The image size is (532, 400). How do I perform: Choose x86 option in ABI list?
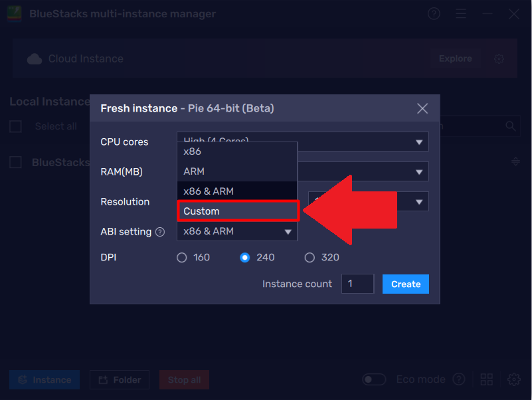tap(237, 151)
